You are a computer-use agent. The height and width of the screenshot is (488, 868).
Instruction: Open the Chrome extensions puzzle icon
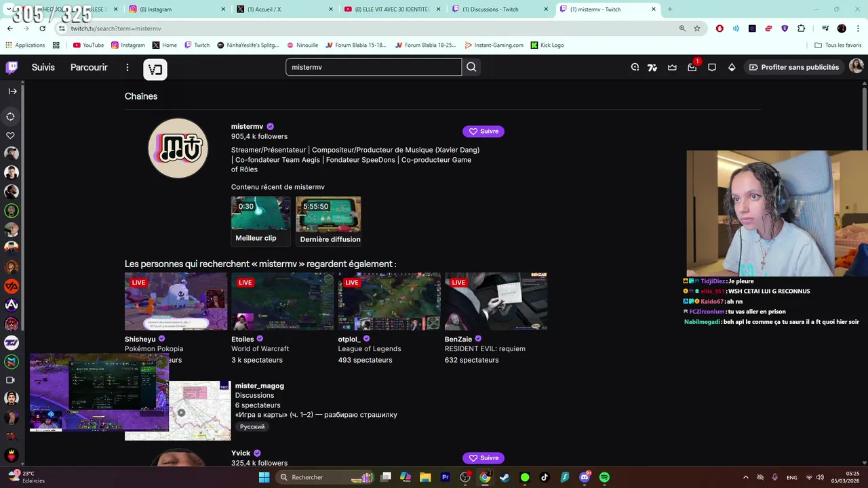point(802,28)
